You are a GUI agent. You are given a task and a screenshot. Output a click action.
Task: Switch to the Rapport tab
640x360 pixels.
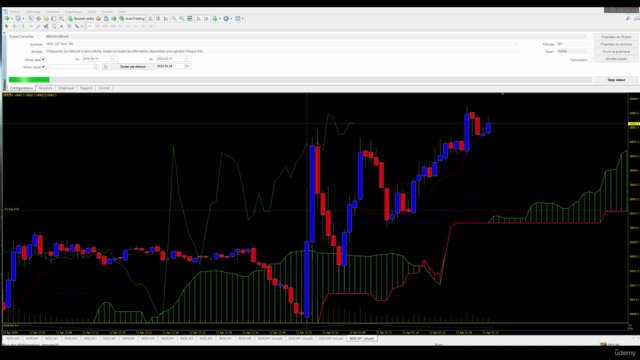tap(86, 88)
